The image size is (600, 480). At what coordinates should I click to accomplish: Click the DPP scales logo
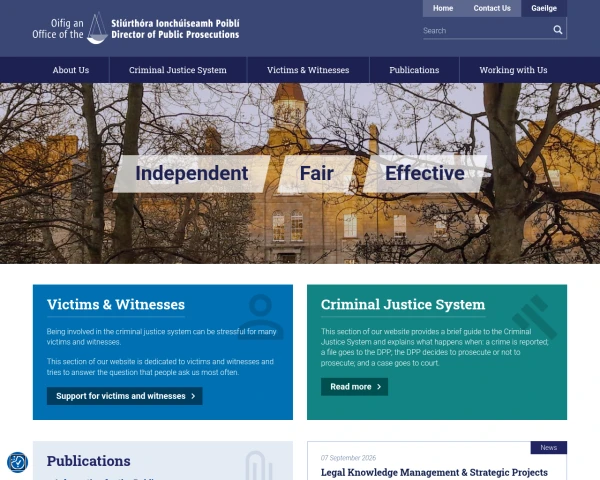point(97,28)
